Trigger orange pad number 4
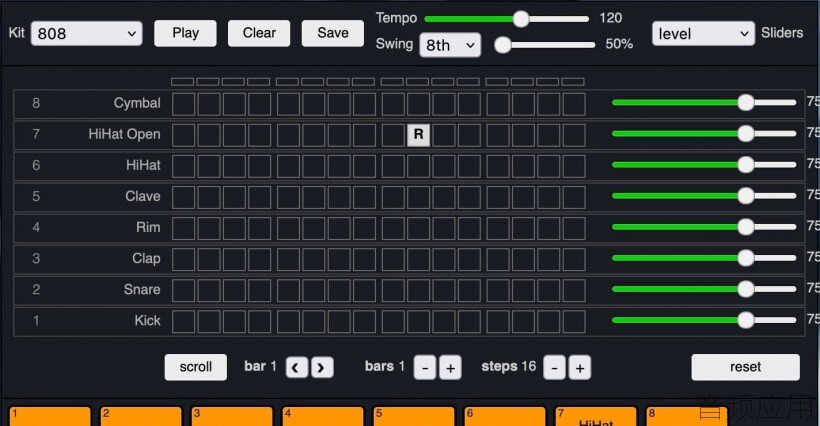 coord(323,416)
